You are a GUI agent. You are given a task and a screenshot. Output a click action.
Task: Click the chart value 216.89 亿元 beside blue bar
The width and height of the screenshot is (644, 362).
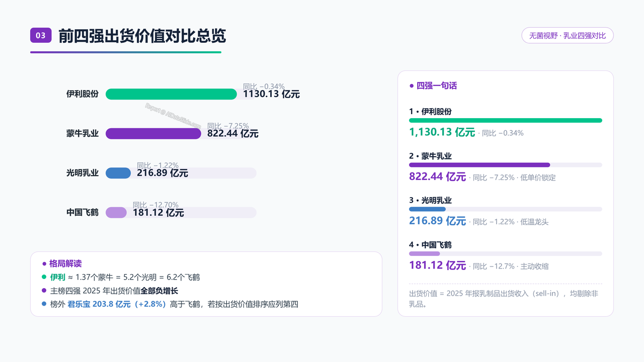pos(163,173)
